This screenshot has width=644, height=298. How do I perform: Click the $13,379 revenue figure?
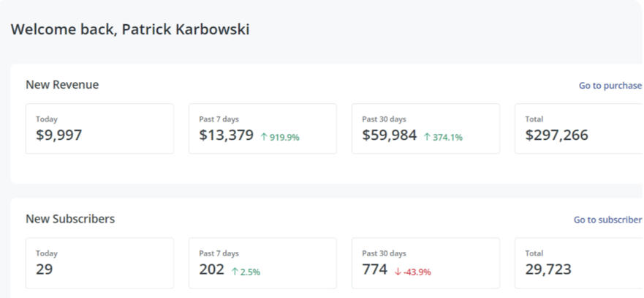tap(227, 135)
